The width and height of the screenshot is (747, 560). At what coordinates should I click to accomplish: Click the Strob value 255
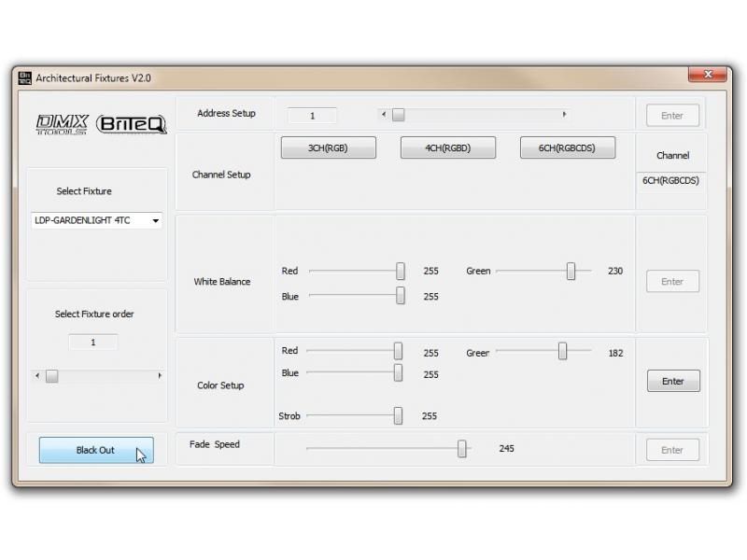pos(430,416)
